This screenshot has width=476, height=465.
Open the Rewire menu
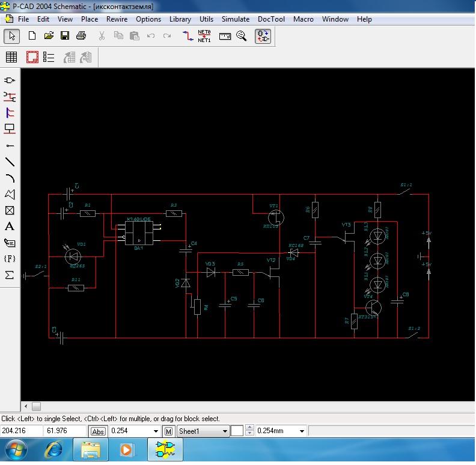[x=117, y=19]
